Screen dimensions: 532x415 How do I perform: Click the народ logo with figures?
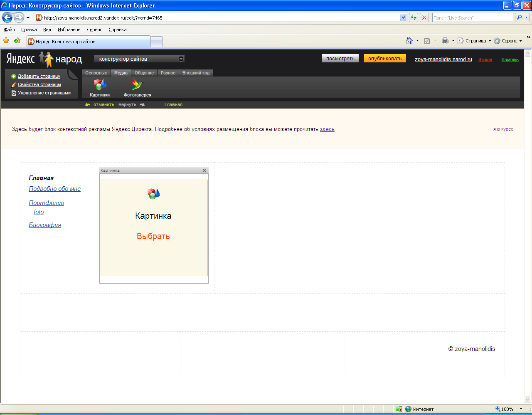coord(60,59)
